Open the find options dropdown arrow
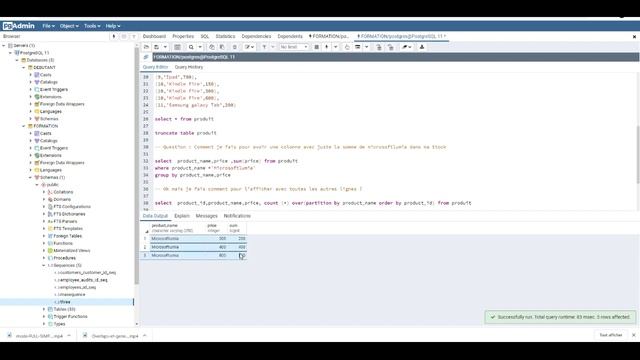Screen dimensions: 640x360 coord(200,47)
